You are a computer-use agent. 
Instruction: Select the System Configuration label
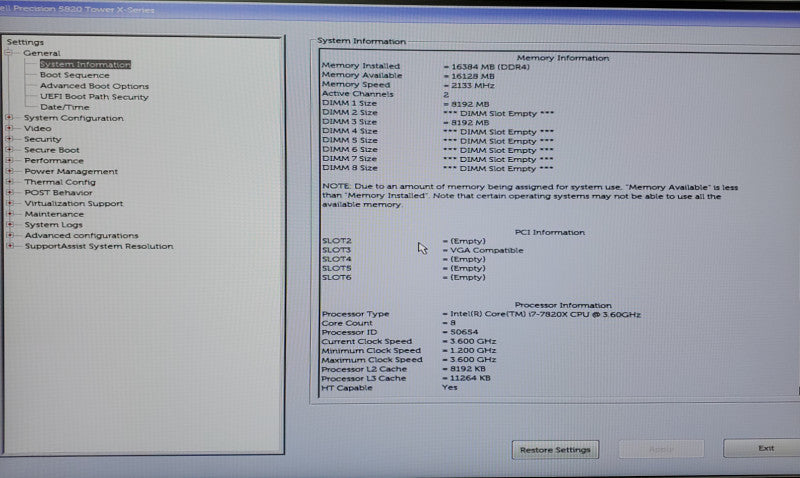coord(73,118)
